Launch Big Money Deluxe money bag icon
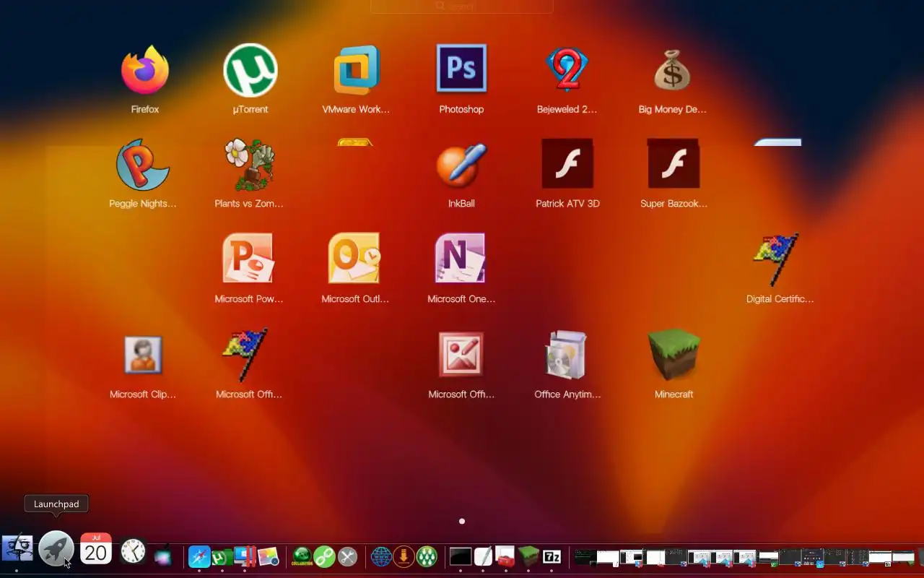Viewport: 924px width, 578px height. tap(673, 70)
